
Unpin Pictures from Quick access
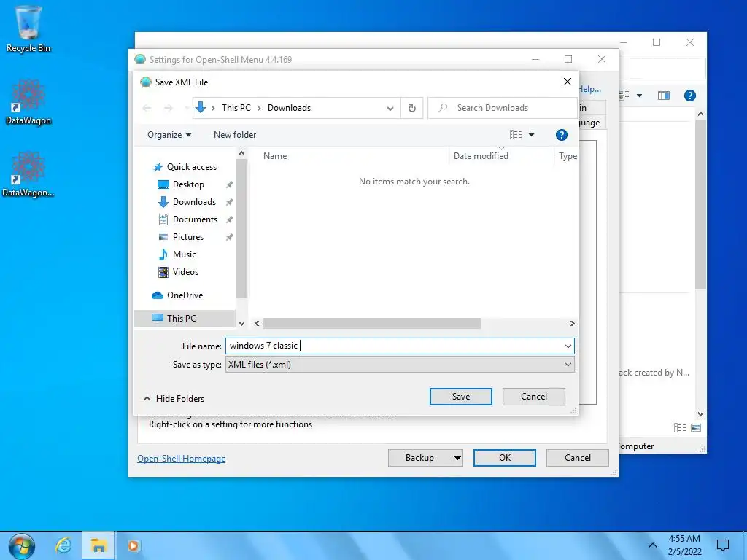229,237
